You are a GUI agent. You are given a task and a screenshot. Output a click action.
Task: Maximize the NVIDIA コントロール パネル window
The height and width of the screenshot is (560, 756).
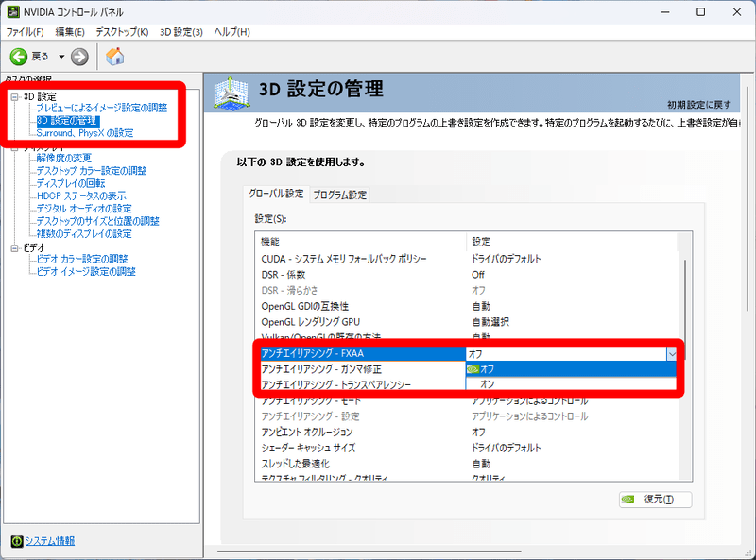(x=701, y=12)
